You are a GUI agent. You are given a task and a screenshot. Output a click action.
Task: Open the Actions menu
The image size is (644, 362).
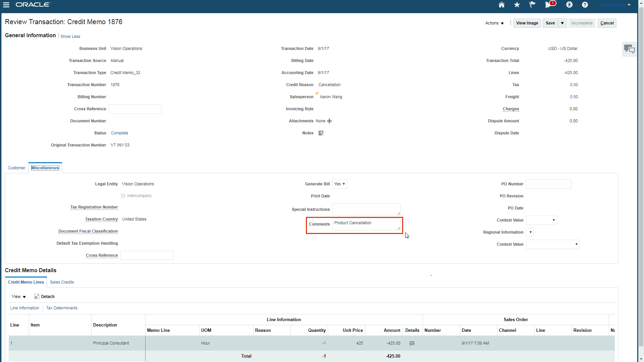494,23
